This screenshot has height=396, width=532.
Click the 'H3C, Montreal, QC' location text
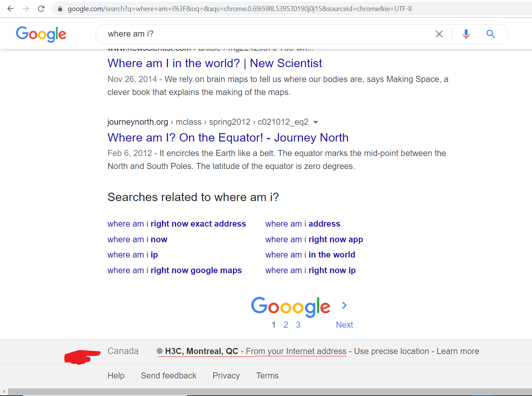tap(202, 351)
